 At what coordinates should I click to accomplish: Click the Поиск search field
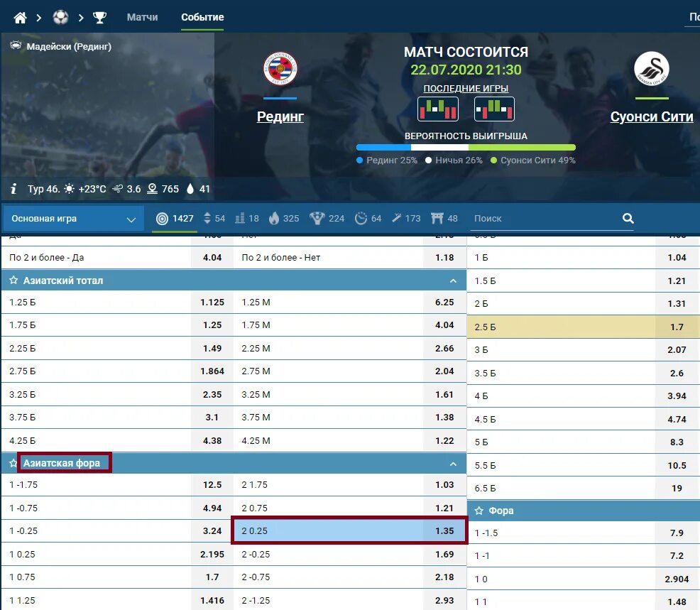[544, 219]
